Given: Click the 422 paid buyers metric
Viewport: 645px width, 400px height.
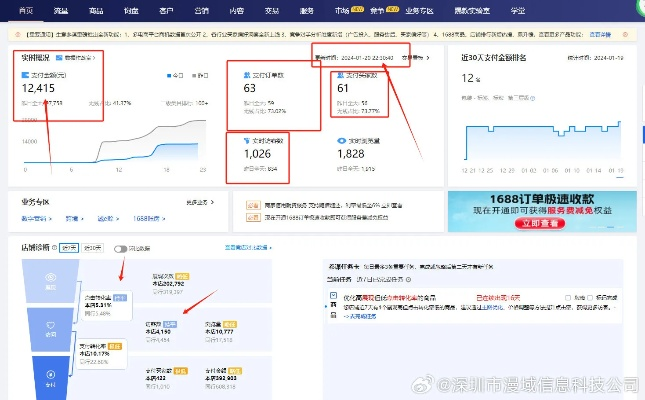Looking at the screenshot, I should click(x=156, y=378).
